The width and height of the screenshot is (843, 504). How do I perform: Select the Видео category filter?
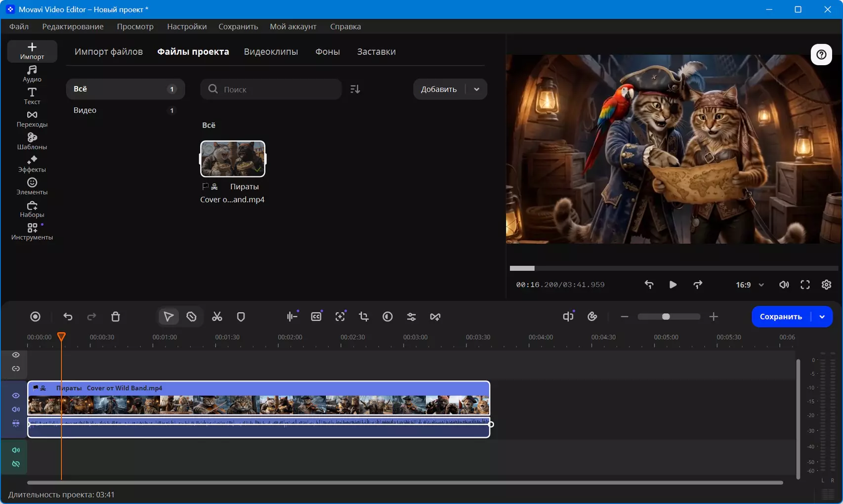(x=126, y=110)
